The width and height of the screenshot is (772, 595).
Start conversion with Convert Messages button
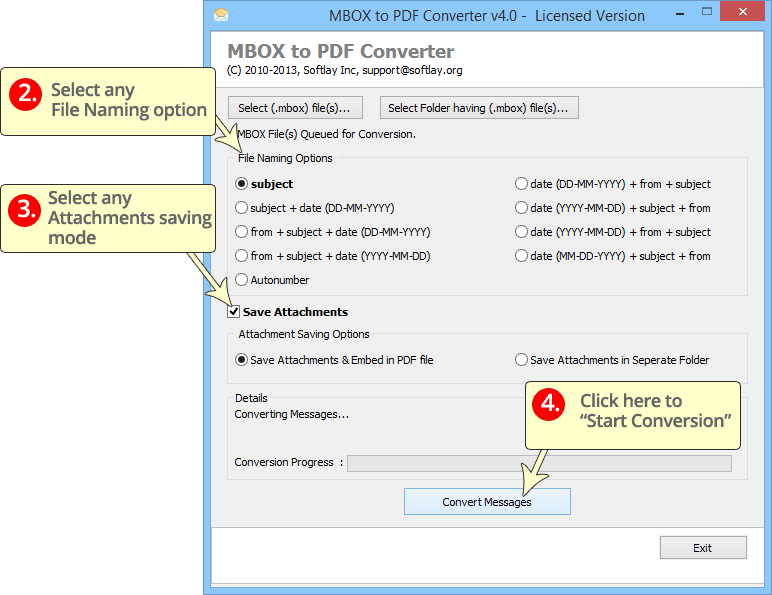487,501
